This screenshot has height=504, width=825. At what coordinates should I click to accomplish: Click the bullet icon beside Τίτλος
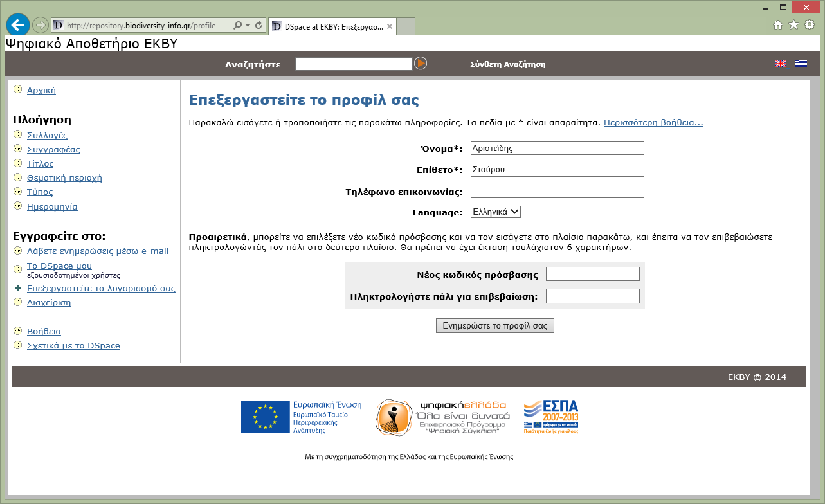(x=17, y=163)
